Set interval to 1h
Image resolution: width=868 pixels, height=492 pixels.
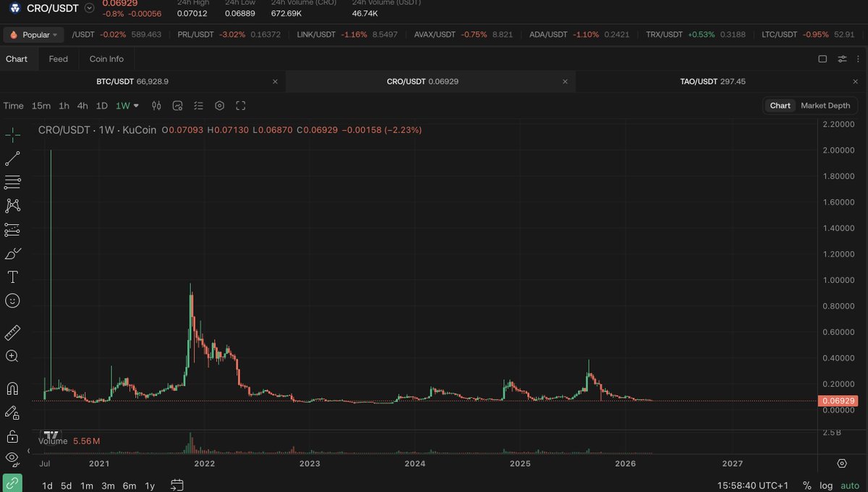pos(64,106)
